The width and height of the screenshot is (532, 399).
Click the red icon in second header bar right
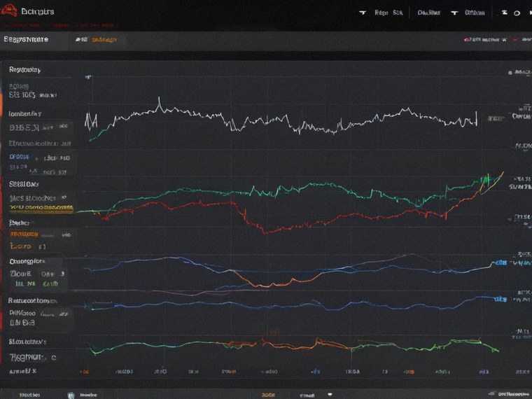[467, 40]
